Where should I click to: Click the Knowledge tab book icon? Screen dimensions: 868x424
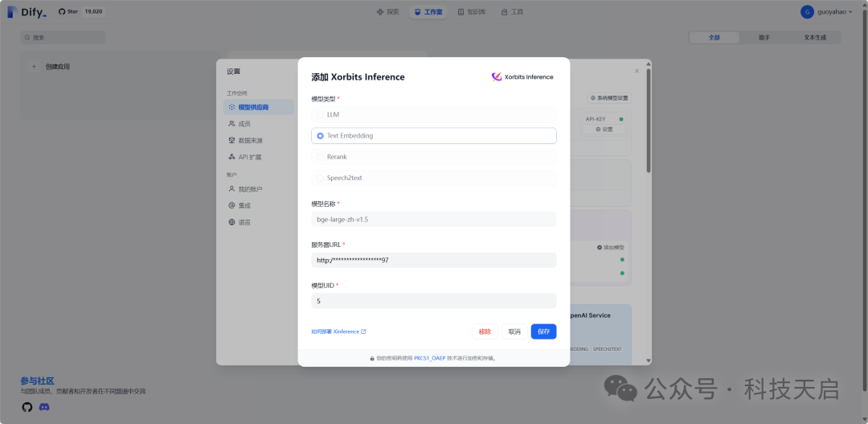point(461,11)
